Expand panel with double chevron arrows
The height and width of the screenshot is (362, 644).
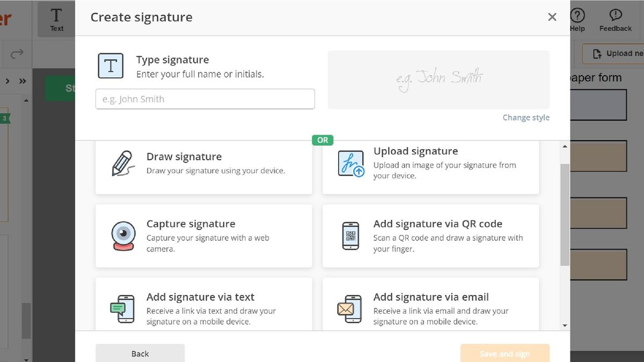(x=23, y=82)
